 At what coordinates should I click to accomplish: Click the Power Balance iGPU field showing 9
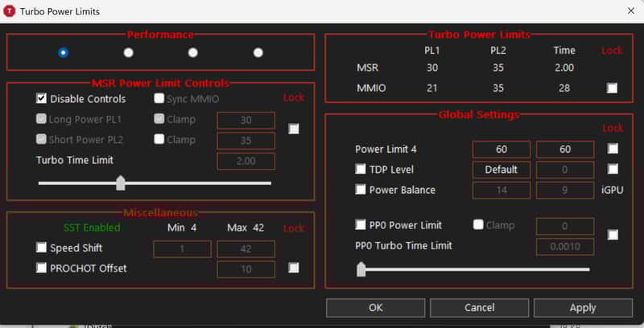(565, 191)
